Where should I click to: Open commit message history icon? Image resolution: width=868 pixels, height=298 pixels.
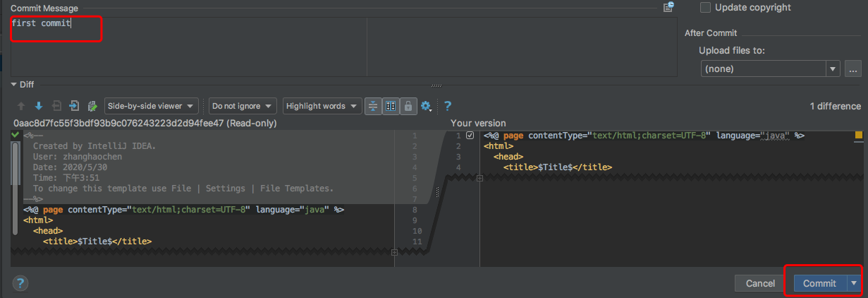pyautogui.click(x=668, y=7)
